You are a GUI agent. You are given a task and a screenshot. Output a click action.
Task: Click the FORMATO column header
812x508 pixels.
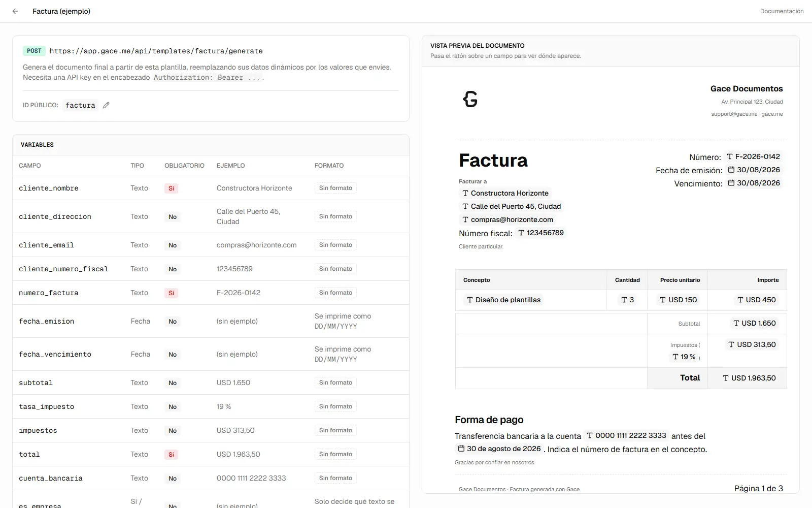(x=329, y=166)
